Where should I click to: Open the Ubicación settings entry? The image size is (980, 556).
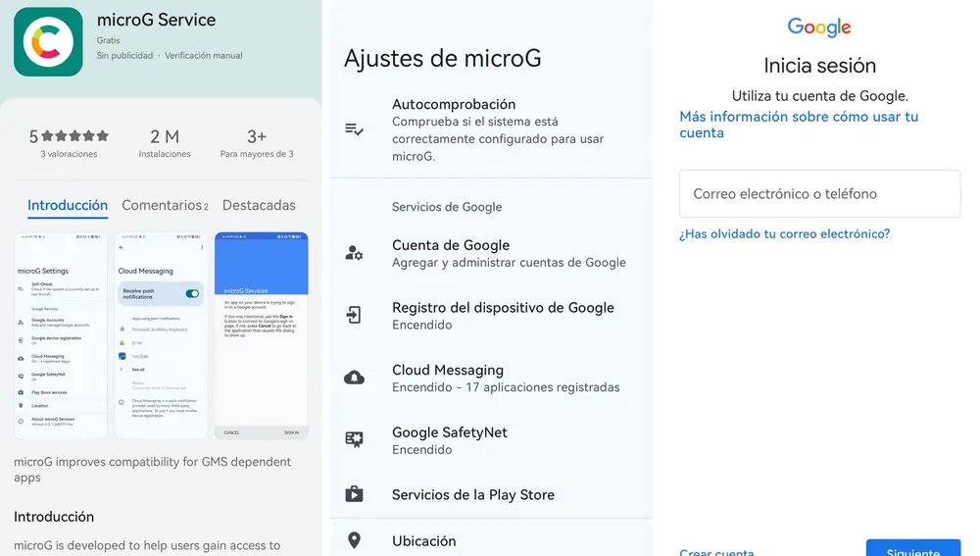491,540
